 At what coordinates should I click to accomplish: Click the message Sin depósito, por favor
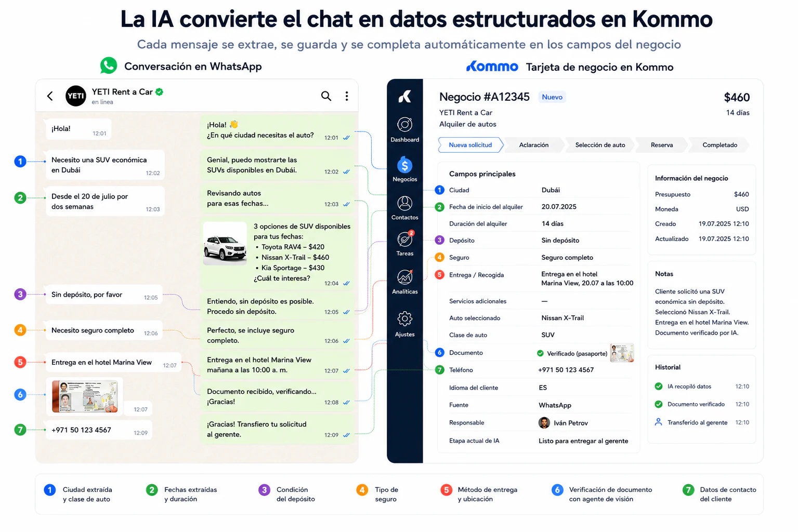click(104, 295)
